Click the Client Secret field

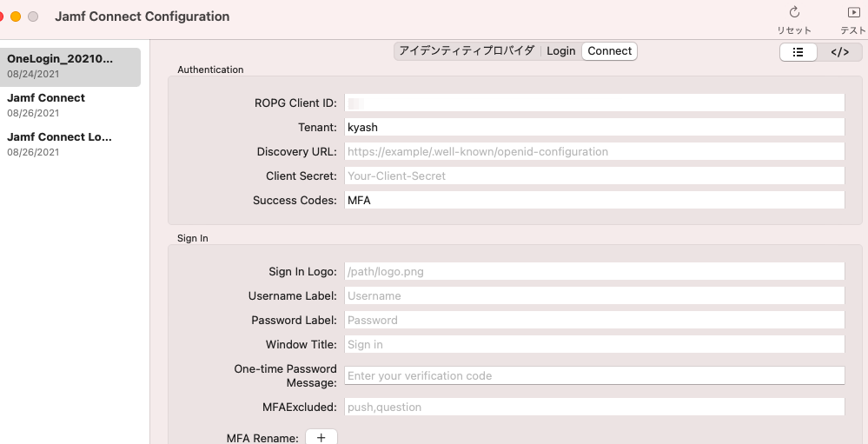[594, 176]
